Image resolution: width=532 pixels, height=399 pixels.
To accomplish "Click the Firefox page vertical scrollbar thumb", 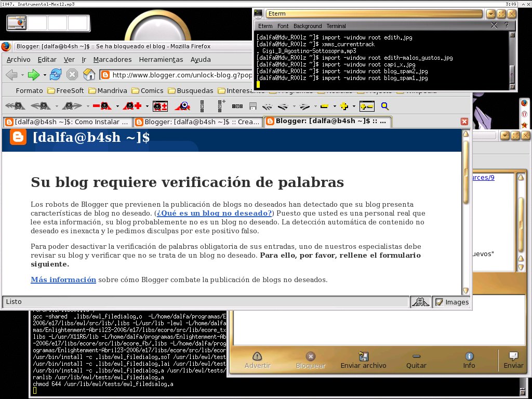I will coord(466,171).
